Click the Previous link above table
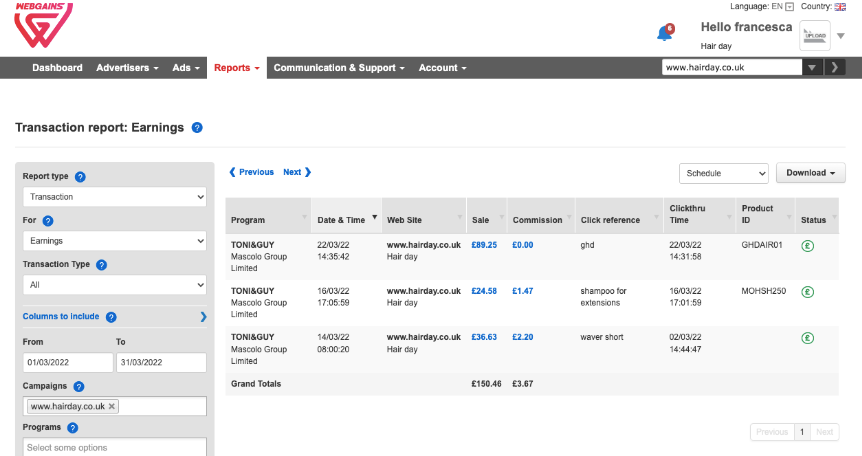Image resolution: width=862 pixels, height=456 pixels. pos(251,172)
